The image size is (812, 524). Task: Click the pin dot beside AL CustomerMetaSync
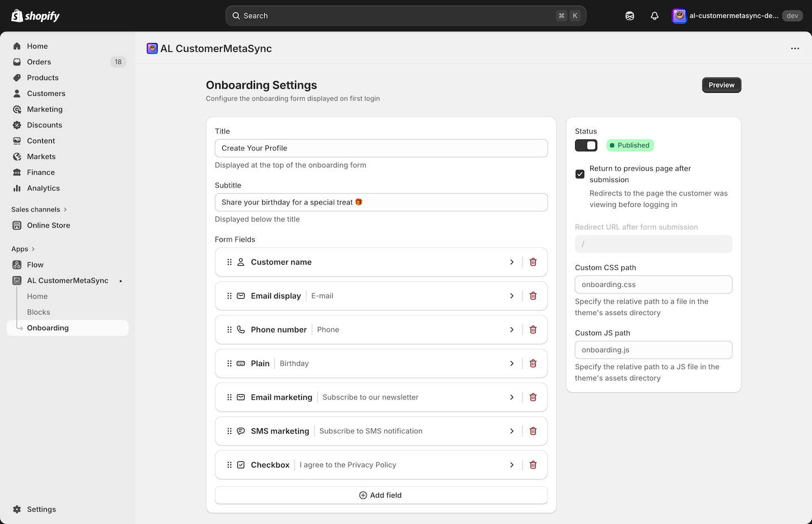(x=121, y=281)
